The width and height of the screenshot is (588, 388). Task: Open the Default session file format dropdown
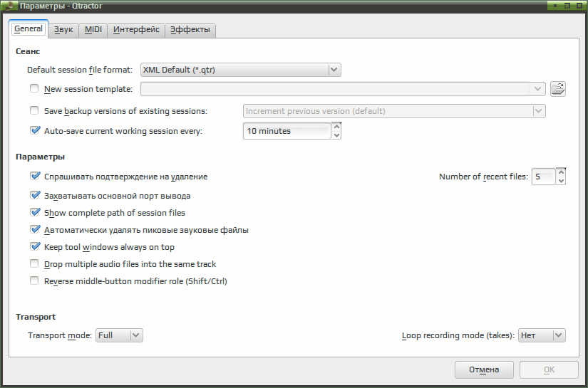tap(240, 70)
